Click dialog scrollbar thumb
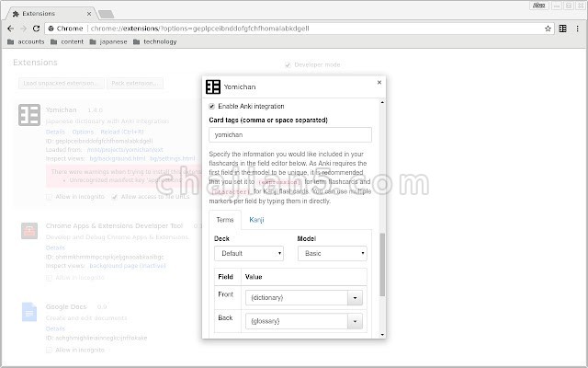 (382, 265)
